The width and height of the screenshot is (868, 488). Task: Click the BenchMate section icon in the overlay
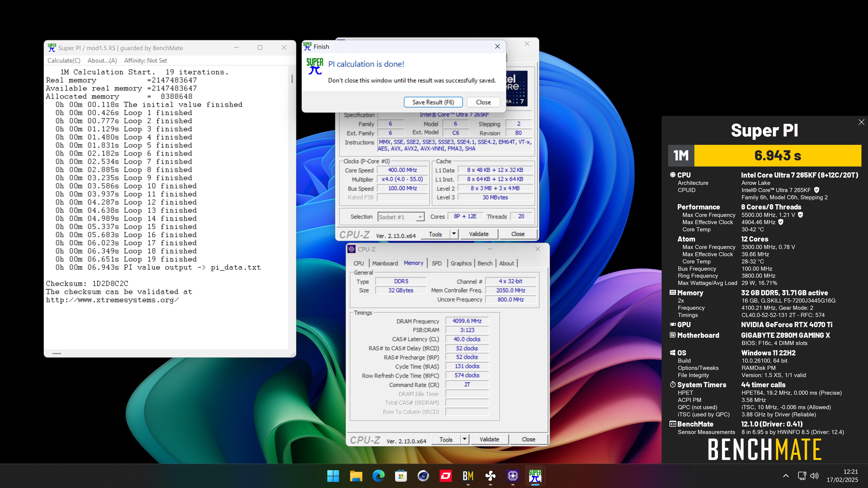(672, 424)
